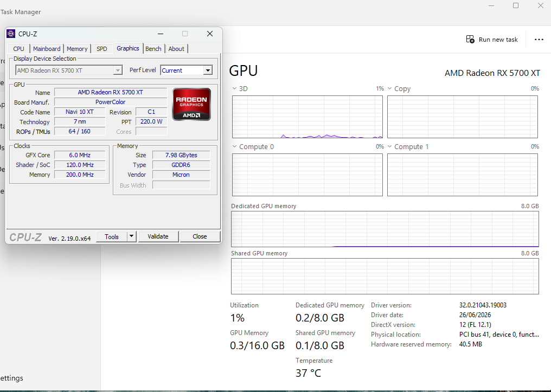Click the 220.0 W PPT value
Viewport: 551px width, 392px height.
(151, 122)
